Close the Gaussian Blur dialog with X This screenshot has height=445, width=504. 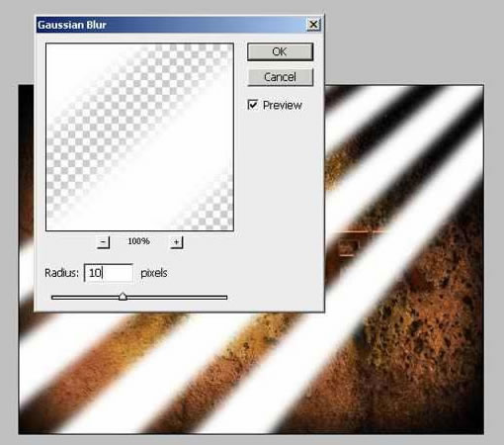tap(313, 25)
